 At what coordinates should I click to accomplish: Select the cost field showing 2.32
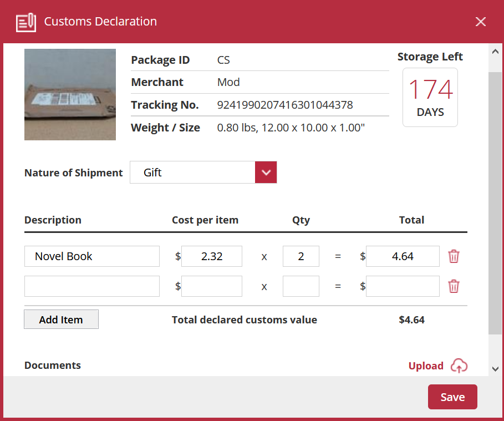(x=211, y=256)
